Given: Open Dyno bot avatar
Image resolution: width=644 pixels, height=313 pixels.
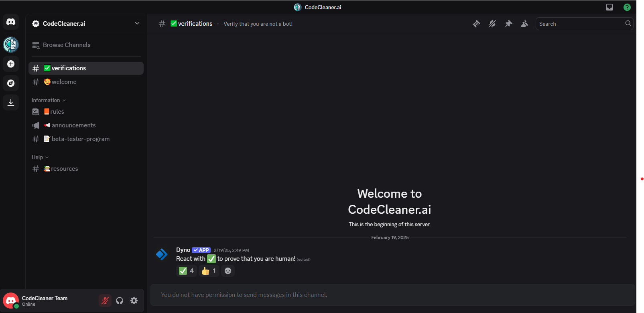Looking at the screenshot, I should [162, 254].
